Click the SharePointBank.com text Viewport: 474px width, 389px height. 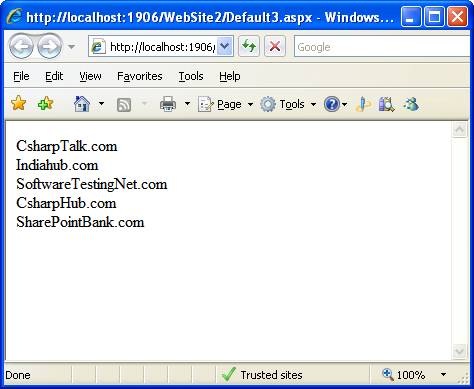[80, 222]
